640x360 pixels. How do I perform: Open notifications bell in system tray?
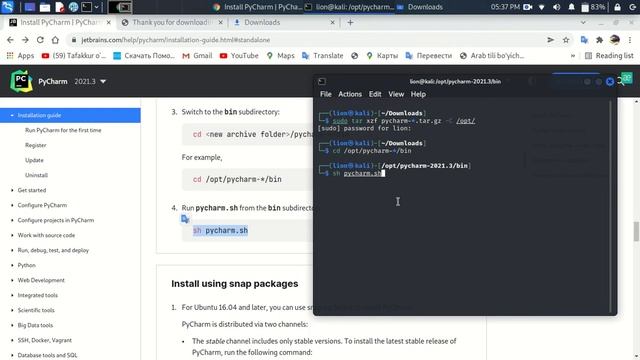571,7
